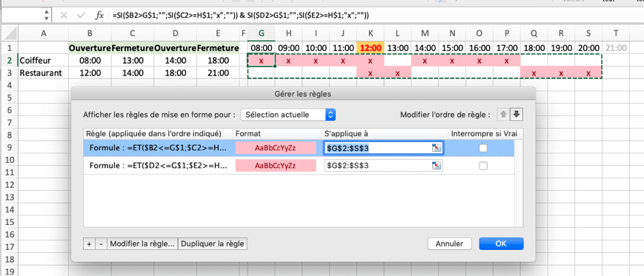Click Coiffeur closing time 13:00 cell
The width and height of the screenshot is (644, 276).
(133, 61)
